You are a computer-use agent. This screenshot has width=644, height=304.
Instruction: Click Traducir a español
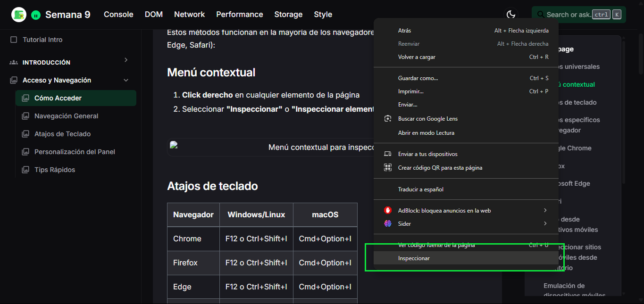[x=420, y=189]
